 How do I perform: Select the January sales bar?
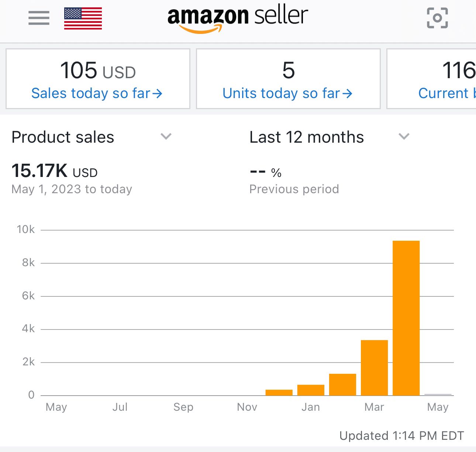click(x=311, y=390)
